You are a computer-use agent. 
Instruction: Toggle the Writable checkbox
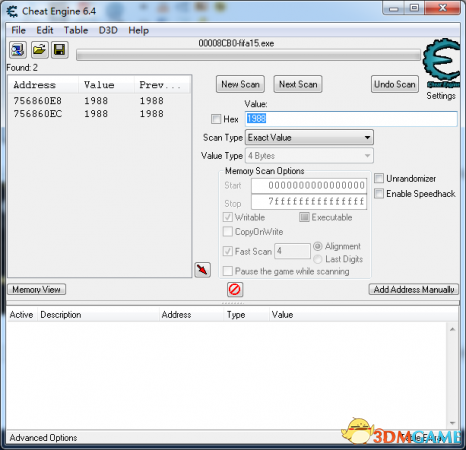(228, 217)
